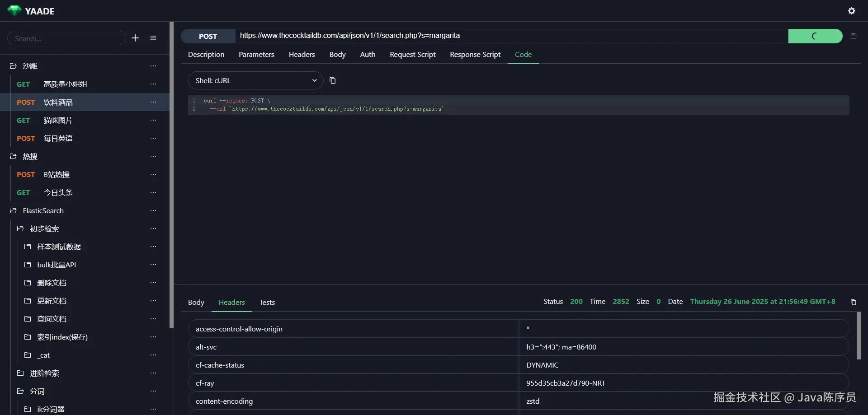Open options for 今日头条 request

tap(153, 192)
